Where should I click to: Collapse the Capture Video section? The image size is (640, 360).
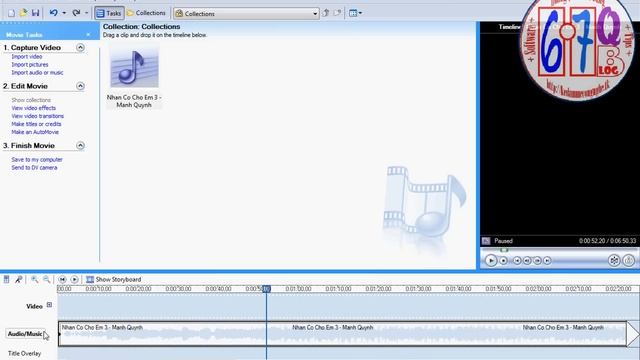tap(80, 47)
